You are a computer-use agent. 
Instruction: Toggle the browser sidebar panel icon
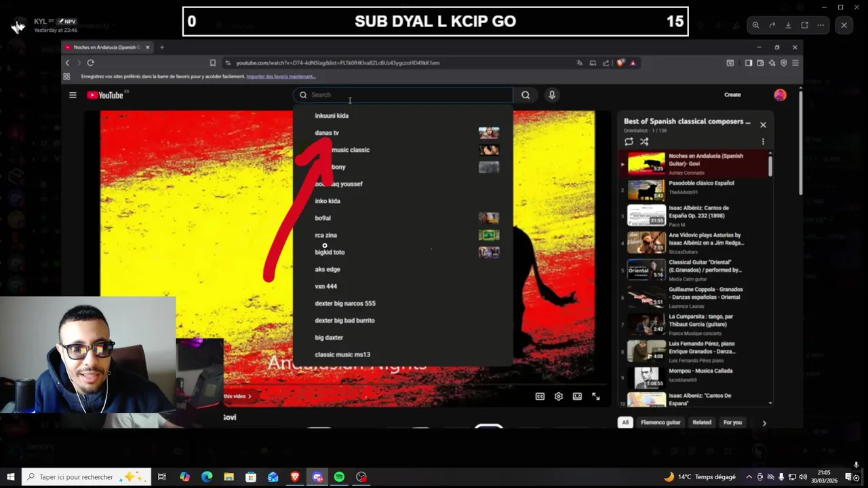pos(748,62)
